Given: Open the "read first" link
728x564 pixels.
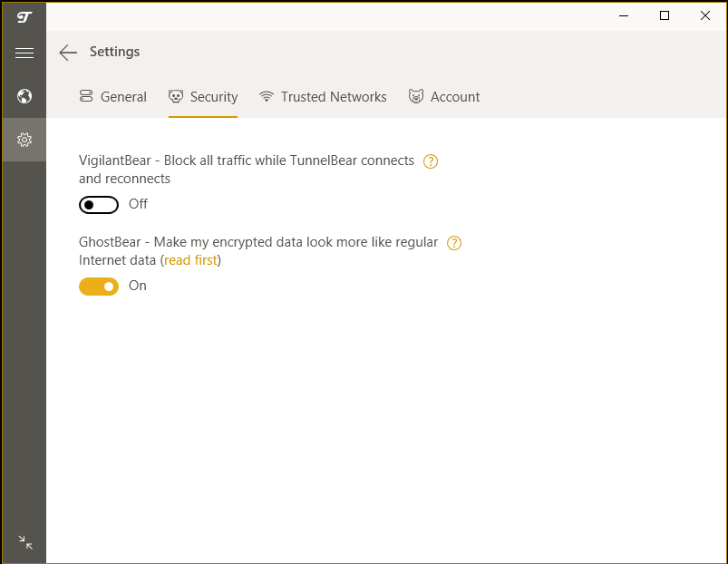Looking at the screenshot, I should [190, 260].
